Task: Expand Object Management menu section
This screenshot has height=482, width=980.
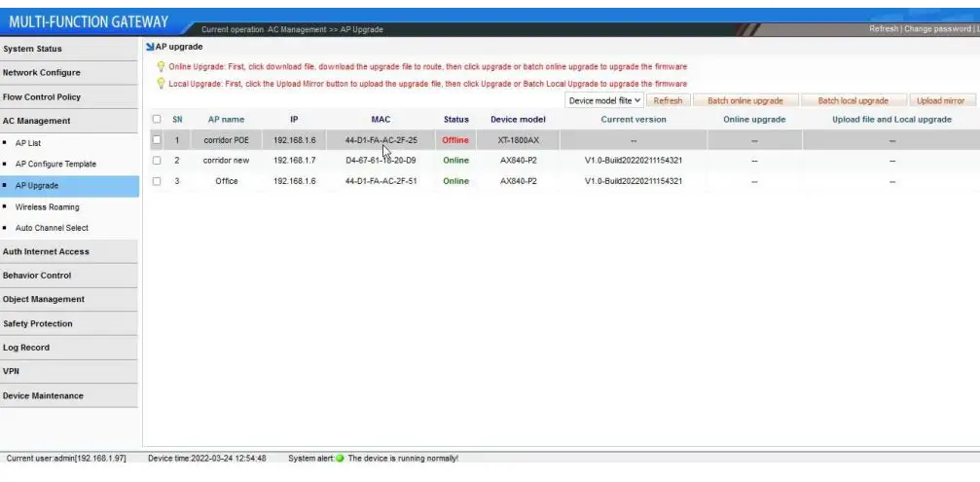Action: [69, 299]
